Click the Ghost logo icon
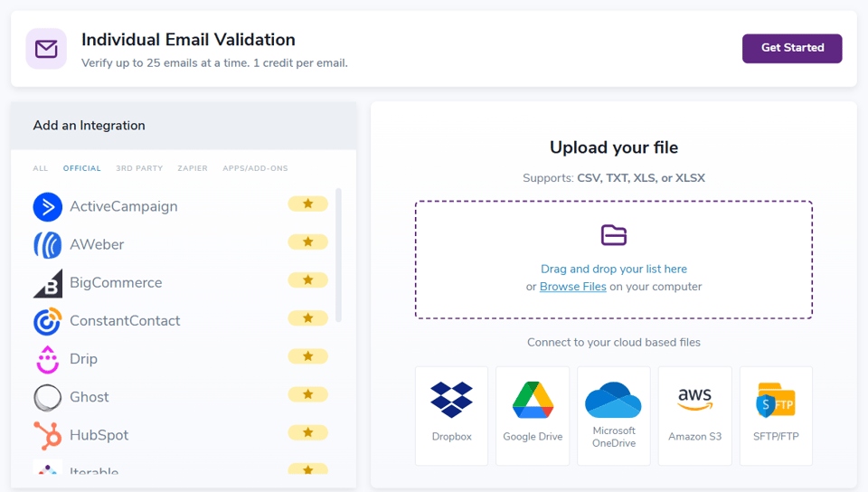This screenshot has height=492, width=868. (48, 397)
